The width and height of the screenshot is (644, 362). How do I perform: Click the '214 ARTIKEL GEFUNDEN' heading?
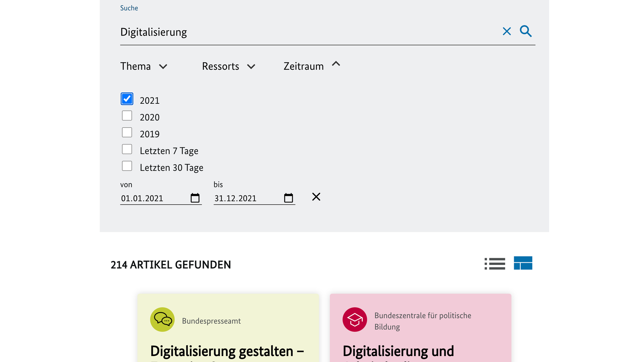(x=171, y=265)
